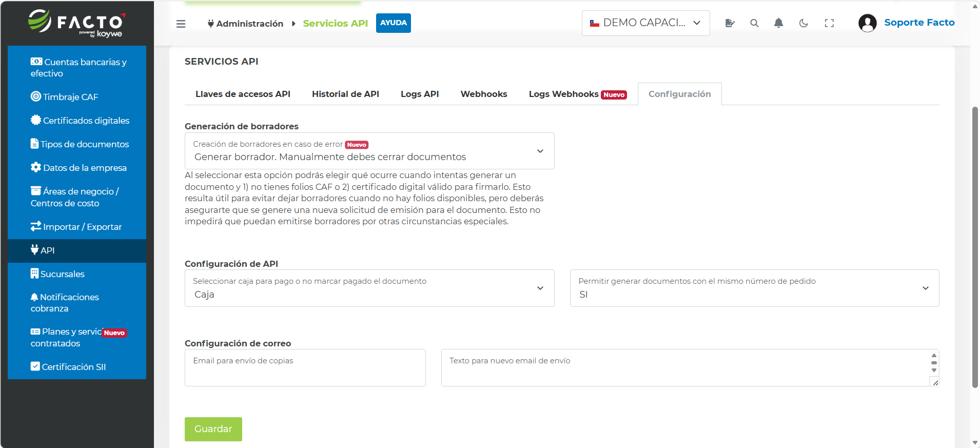Click the textarea scroll-down arrow
The height and width of the screenshot is (448, 980).
pyautogui.click(x=934, y=371)
